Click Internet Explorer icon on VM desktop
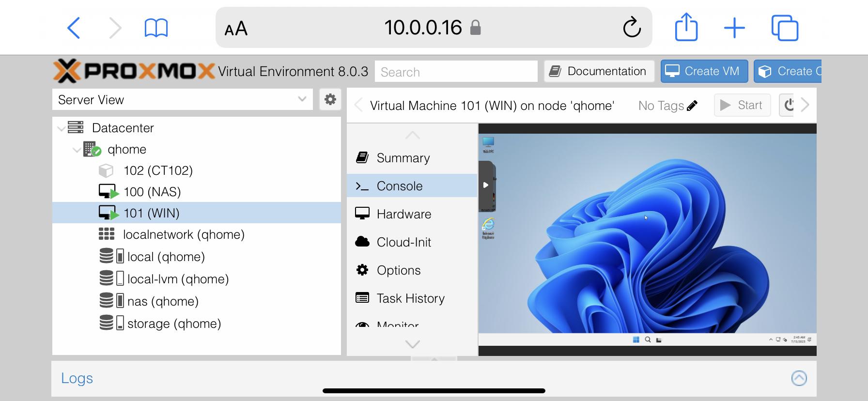 488,228
